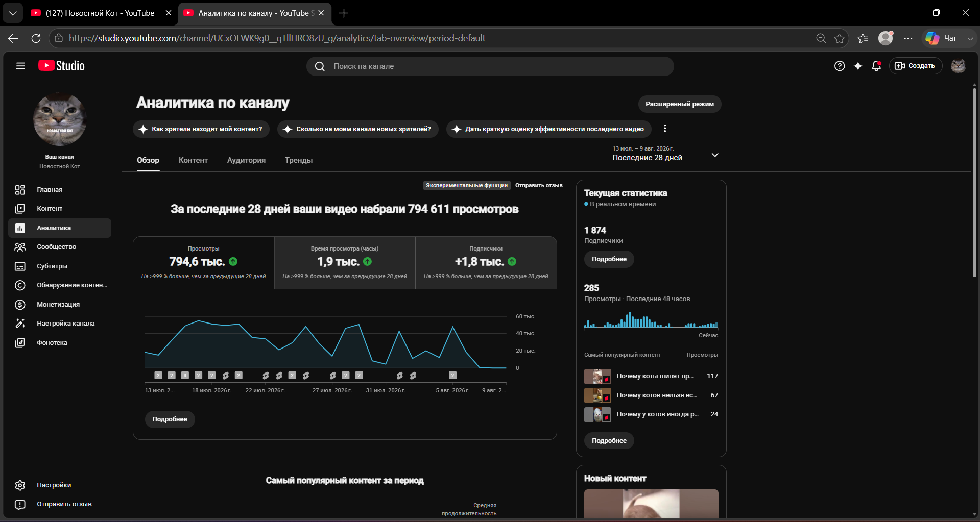Add this page to favorites with the star
The width and height of the screenshot is (980, 522).
(x=839, y=38)
